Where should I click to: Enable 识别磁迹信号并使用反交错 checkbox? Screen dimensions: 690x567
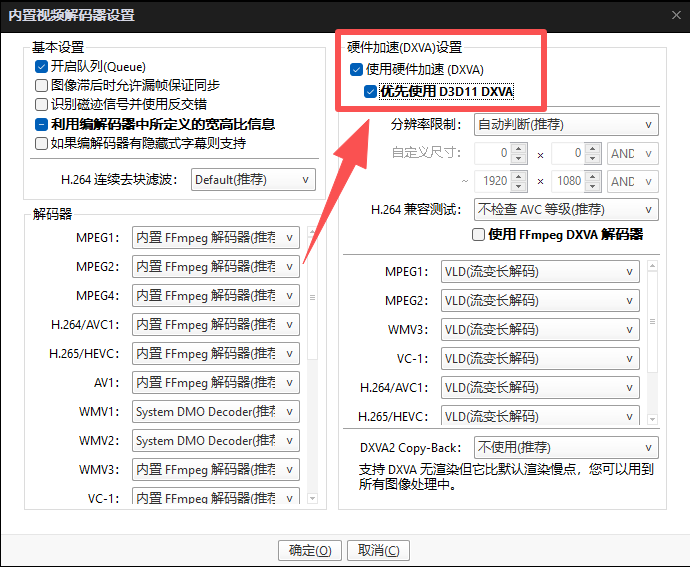pyautogui.click(x=42, y=105)
